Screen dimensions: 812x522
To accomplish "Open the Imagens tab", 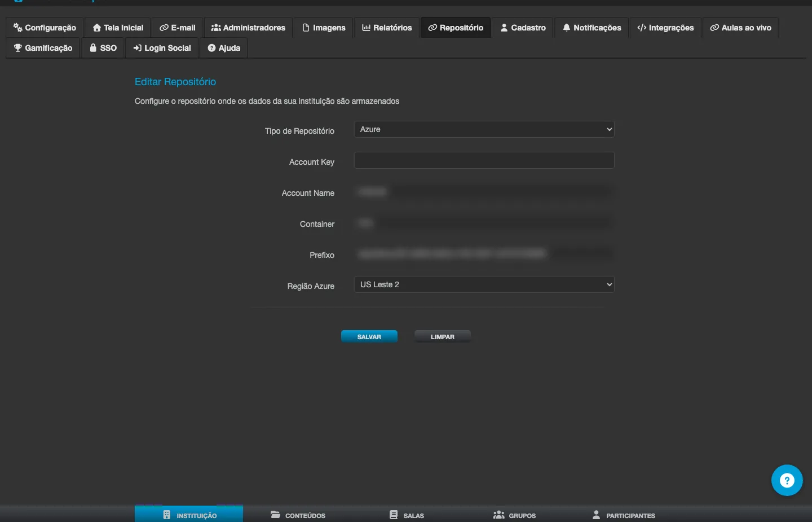I will (x=324, y=28).
